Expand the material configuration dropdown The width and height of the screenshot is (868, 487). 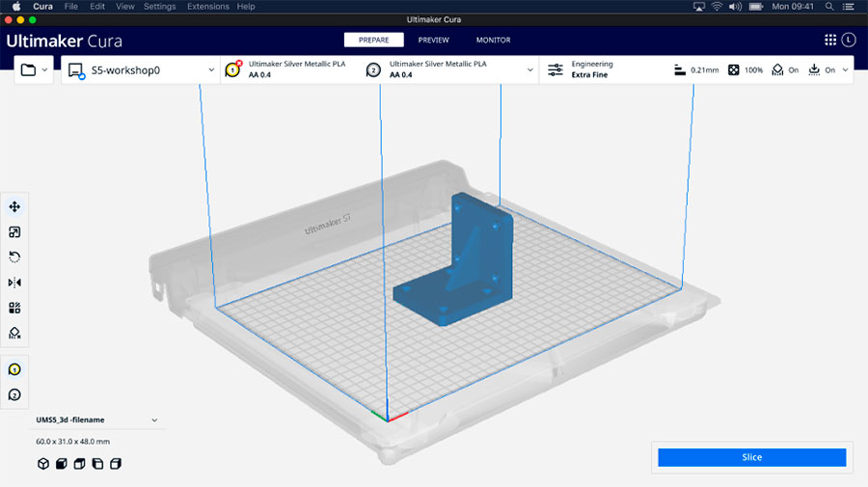529,70
